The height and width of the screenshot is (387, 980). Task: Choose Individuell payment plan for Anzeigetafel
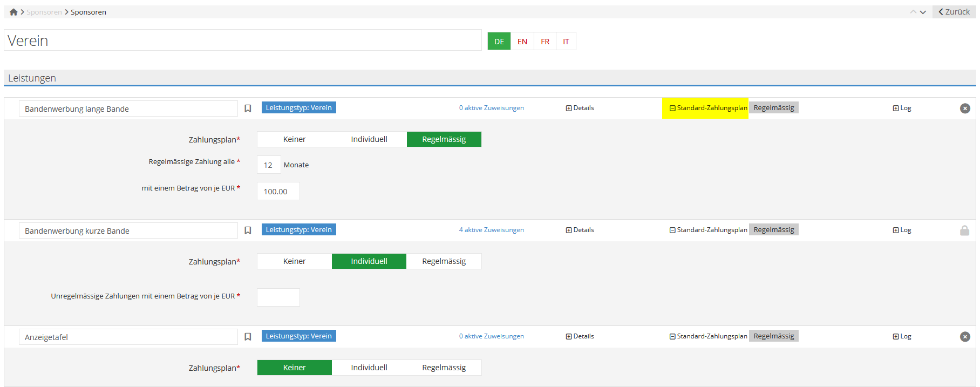click(369, 368)
